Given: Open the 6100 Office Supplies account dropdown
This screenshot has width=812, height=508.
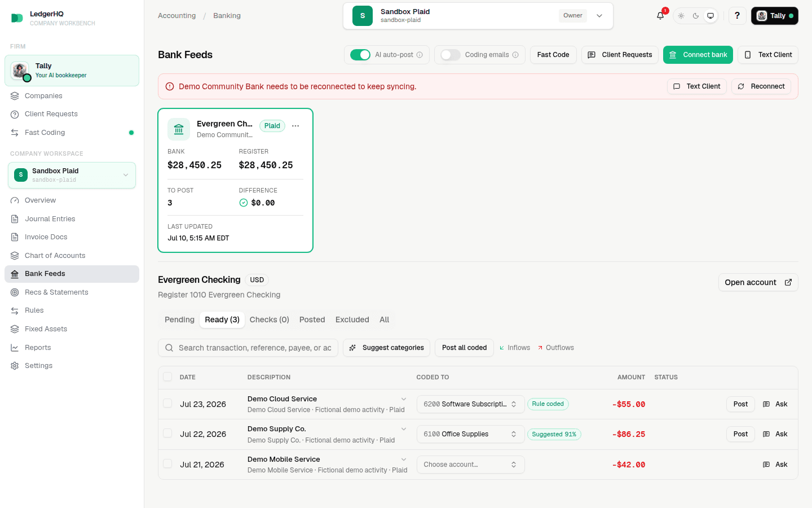Looking at the screenshot, I should pyautogui.click(x=470, y=434).
